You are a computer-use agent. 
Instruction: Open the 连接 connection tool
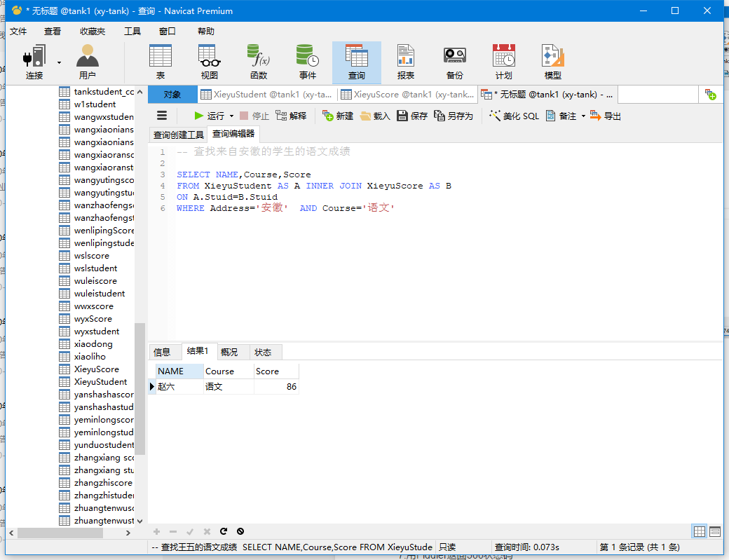[34, 62]
